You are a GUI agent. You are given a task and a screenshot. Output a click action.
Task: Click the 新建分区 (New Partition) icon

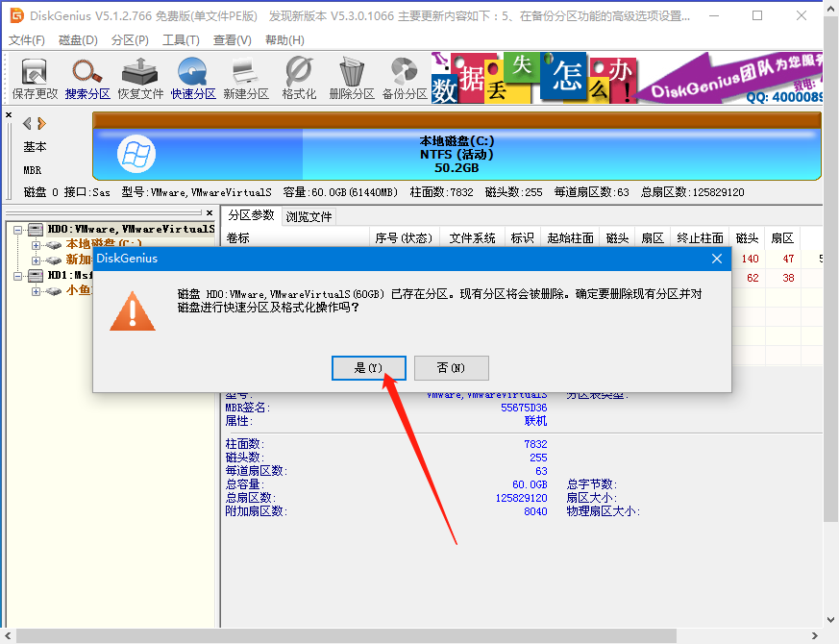246,79
